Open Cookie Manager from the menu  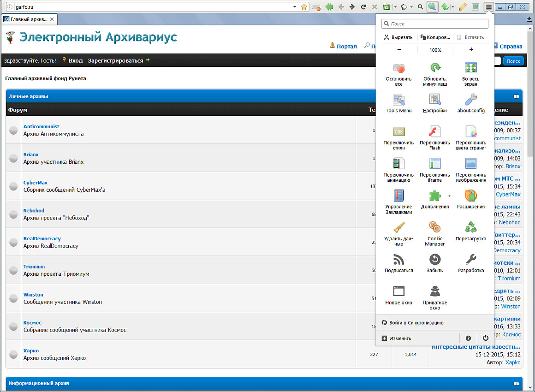click(x=435, y=227)
